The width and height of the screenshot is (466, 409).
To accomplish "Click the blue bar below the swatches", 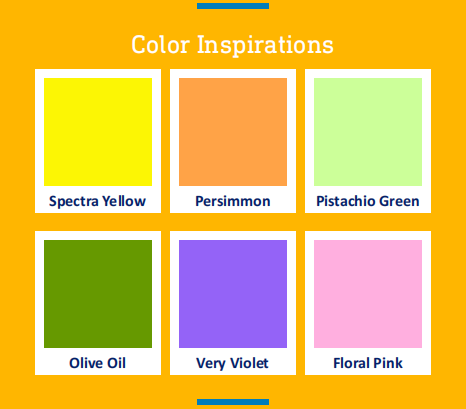I will coord(233,402).
